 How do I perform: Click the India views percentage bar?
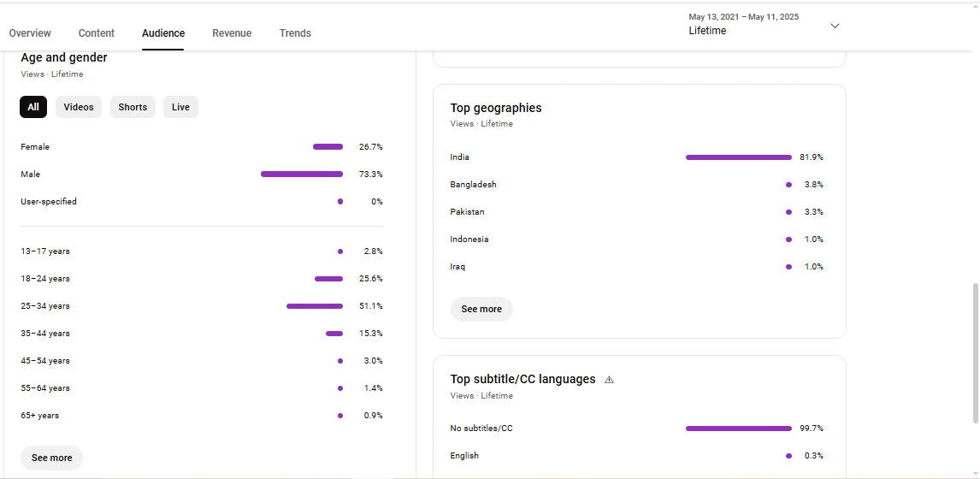point(738,157)
